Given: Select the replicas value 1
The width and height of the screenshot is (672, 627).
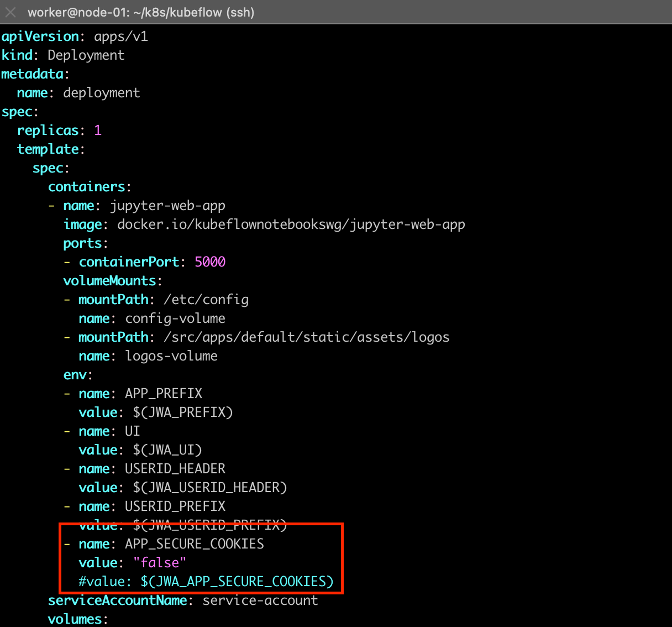Looking at the screenshot, I should (98, 130).
